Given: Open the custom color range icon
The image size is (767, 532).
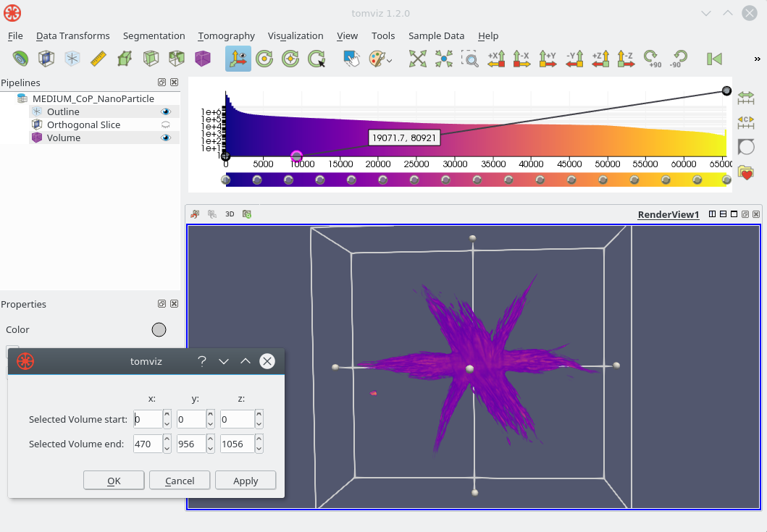Looking at the screenshot, I should click(x=746, y=122).
